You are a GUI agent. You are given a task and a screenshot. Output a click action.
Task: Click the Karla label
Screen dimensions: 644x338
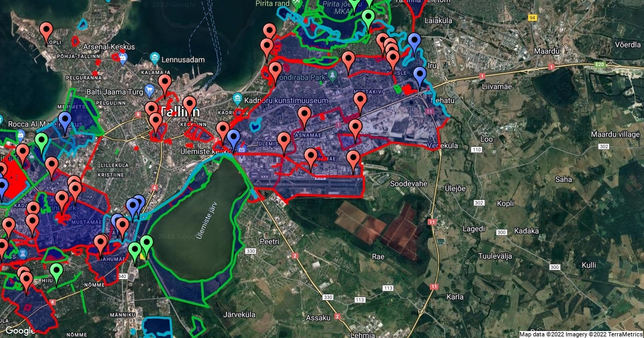[455, 296]
